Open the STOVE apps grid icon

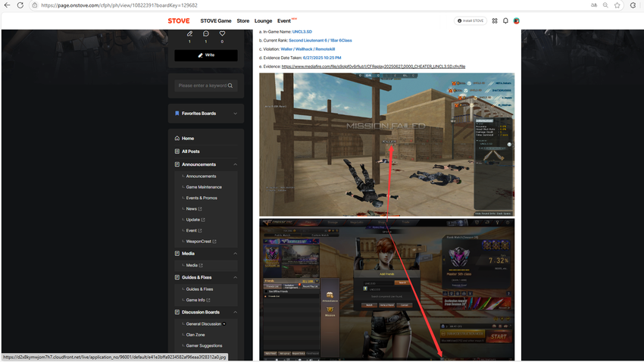click(x=495, y=21)
